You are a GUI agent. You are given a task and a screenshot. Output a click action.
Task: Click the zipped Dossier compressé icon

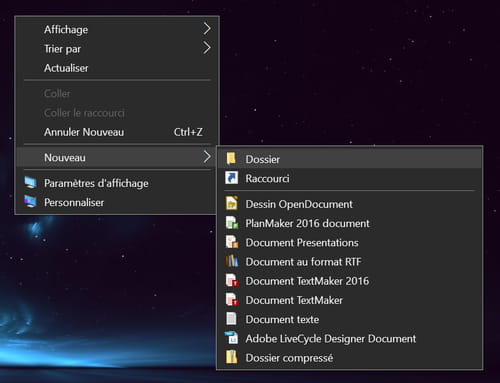tap(232, 357)
